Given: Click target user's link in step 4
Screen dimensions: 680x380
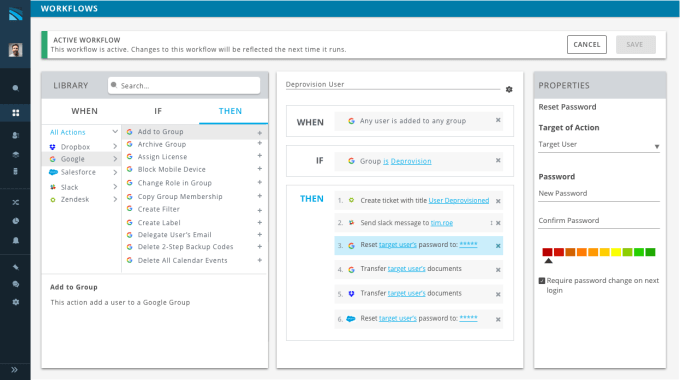Looking at the screenshot, I should pos(406,269).
